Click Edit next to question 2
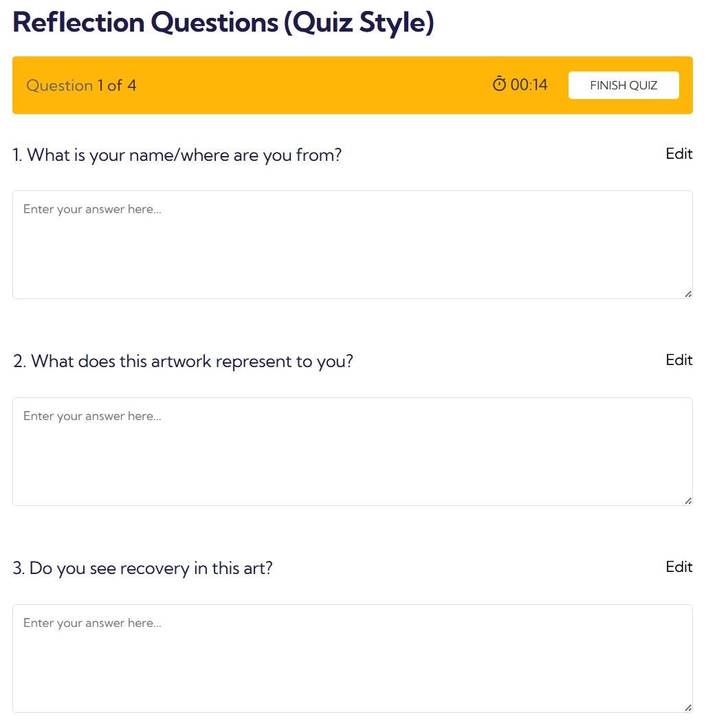706x728 pixels. (679, 360)
